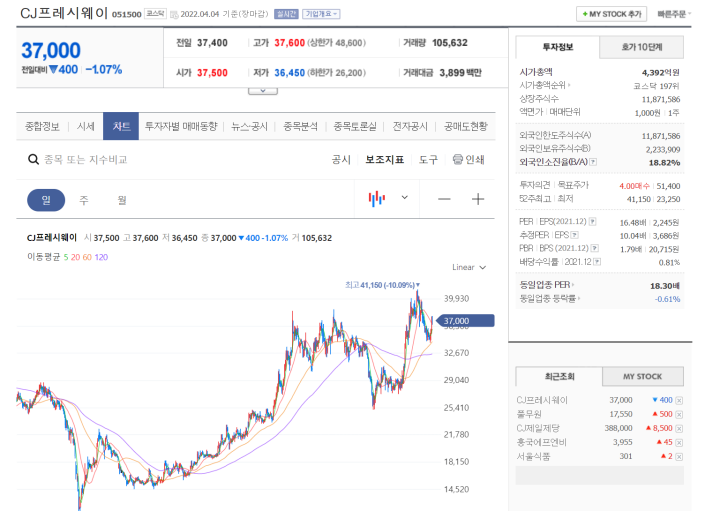Screen dimensions: 720x511
Task: Switch to MY STOCK tab
Action: [x=642, y=376]
